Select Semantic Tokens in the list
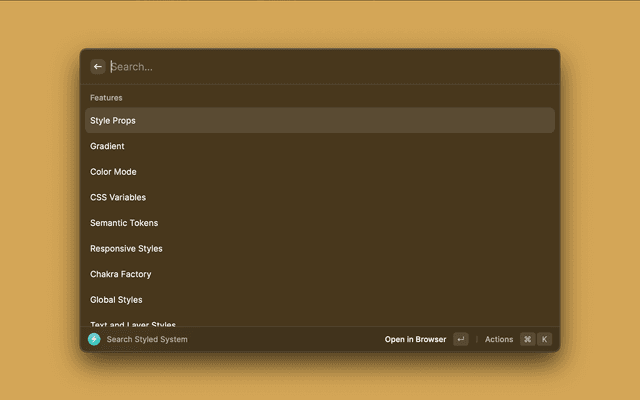 124,223
